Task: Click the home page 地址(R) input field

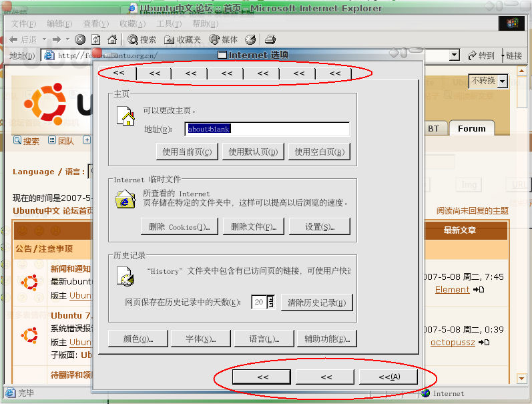Action: click(267, 129)
